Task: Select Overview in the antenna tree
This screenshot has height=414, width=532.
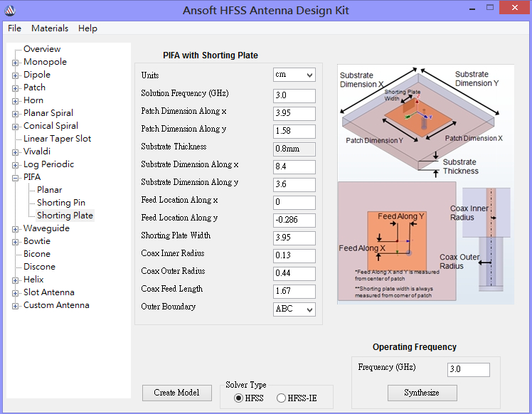Action: pos(42,49)
